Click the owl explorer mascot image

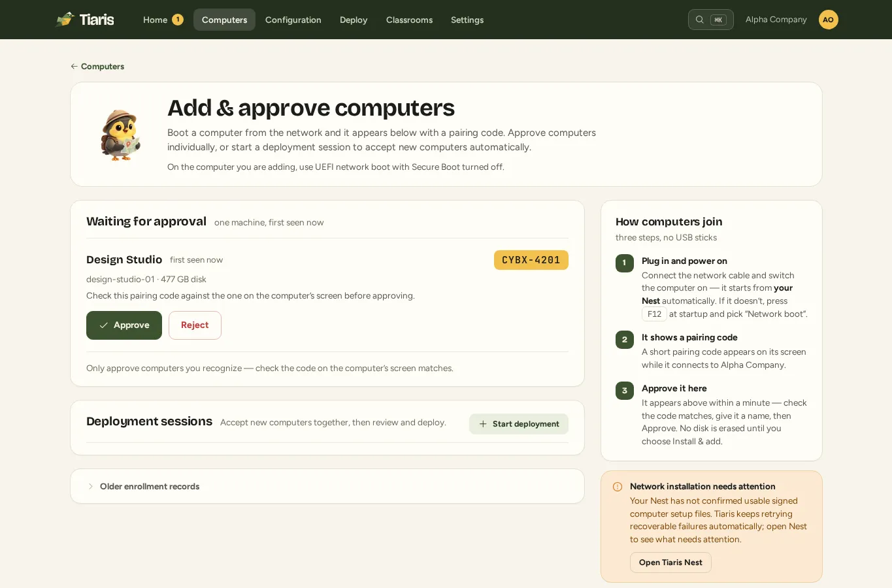121,135
